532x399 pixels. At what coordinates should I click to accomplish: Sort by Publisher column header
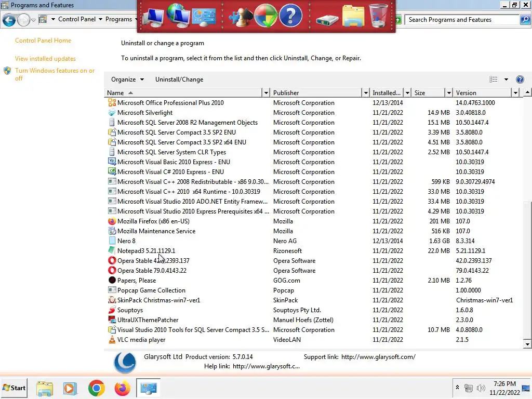[x=316, y=92]
